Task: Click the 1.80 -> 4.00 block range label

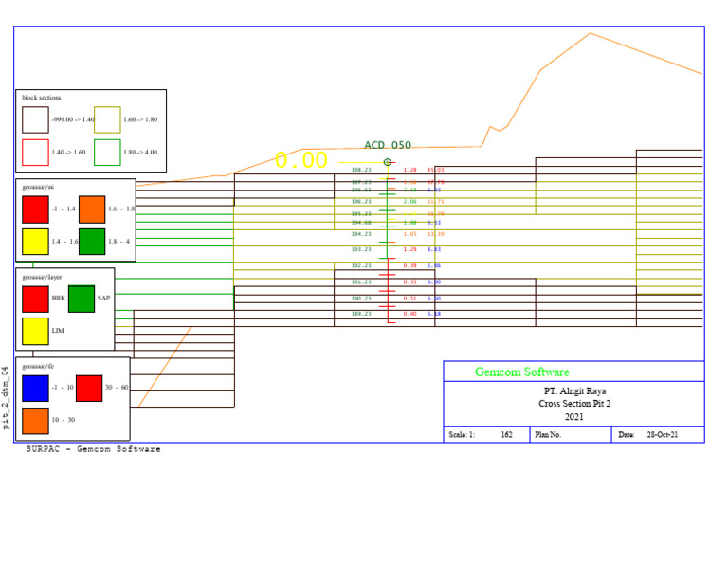Action: (140, 152)
